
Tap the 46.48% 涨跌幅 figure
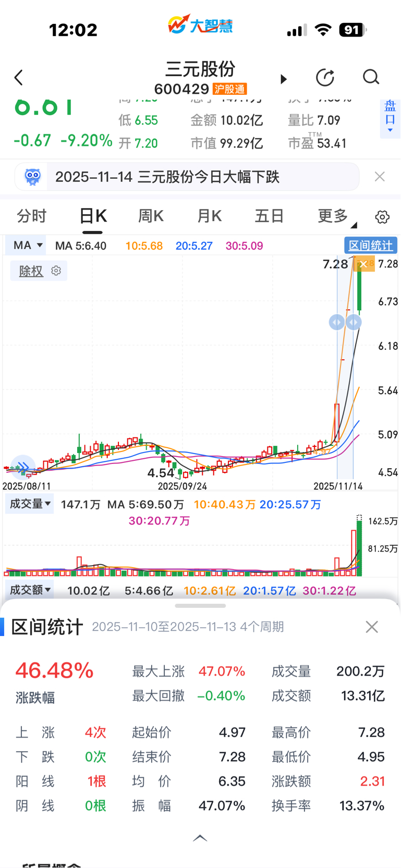(54, 670)
